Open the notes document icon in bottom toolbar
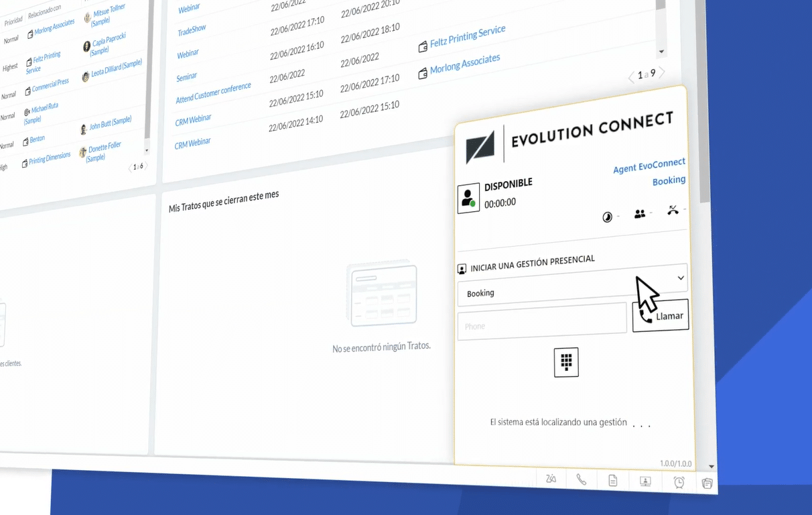 tap(613, 481)
